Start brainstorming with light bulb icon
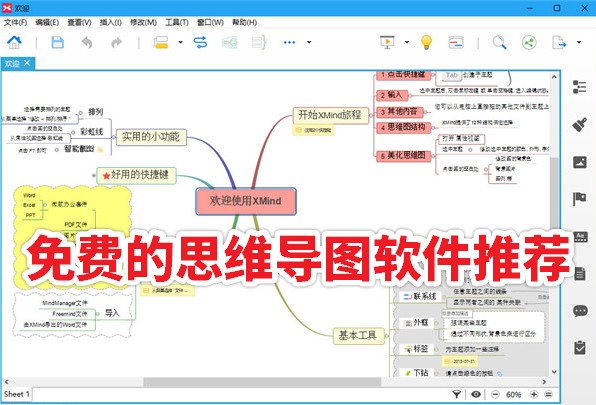The image size is (596, 405). pyautogui.click(x=426, y=42)
